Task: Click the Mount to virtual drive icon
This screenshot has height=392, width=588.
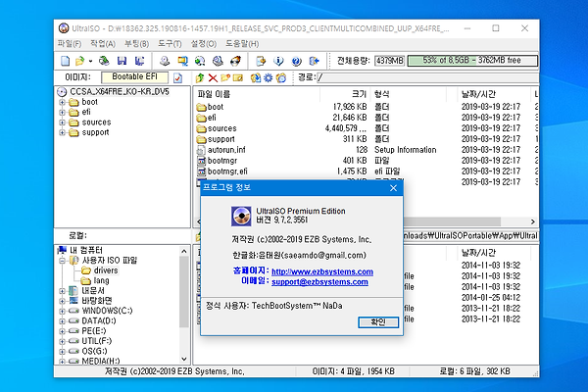Action: [218, 61]
